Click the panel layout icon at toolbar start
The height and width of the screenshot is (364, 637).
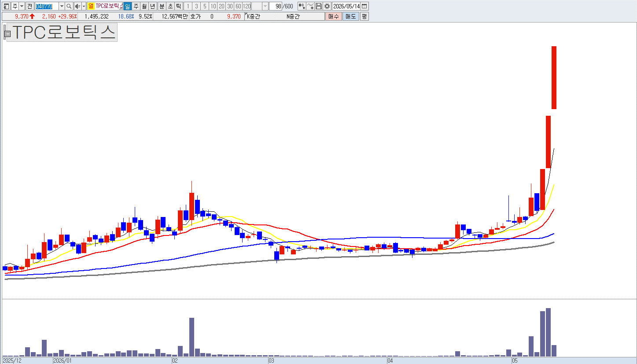click(x=6, y=6)
